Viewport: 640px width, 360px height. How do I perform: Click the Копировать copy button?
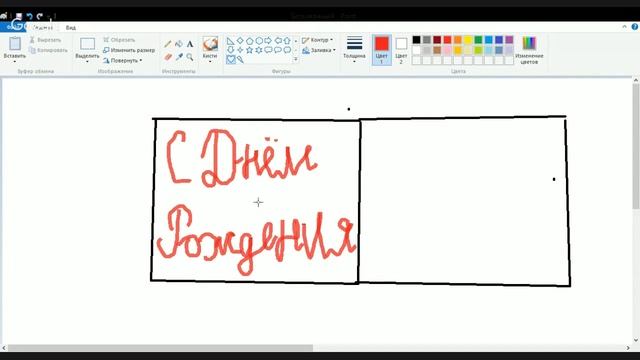coord(48,50)
